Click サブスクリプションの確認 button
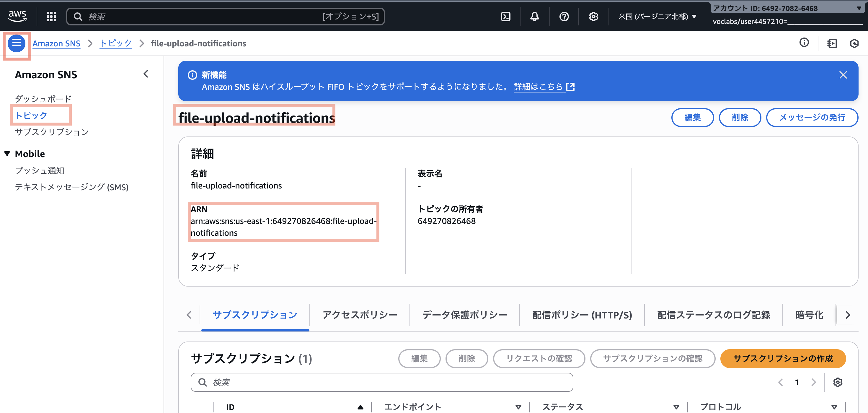868x413 pixels. pos(653,358)
